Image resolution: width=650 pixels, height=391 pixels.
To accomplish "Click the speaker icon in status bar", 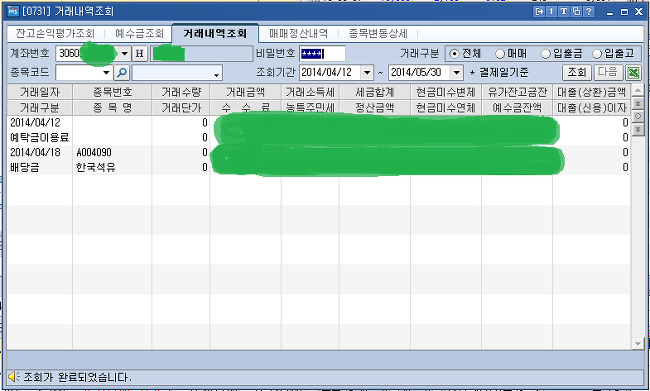I will click(x=14, y=376).
